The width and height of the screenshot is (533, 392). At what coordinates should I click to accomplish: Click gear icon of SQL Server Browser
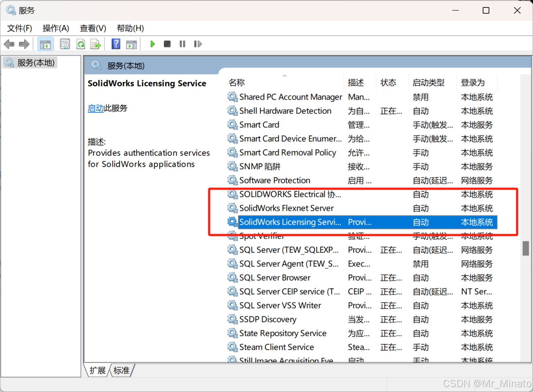click(x=233, y=278)
